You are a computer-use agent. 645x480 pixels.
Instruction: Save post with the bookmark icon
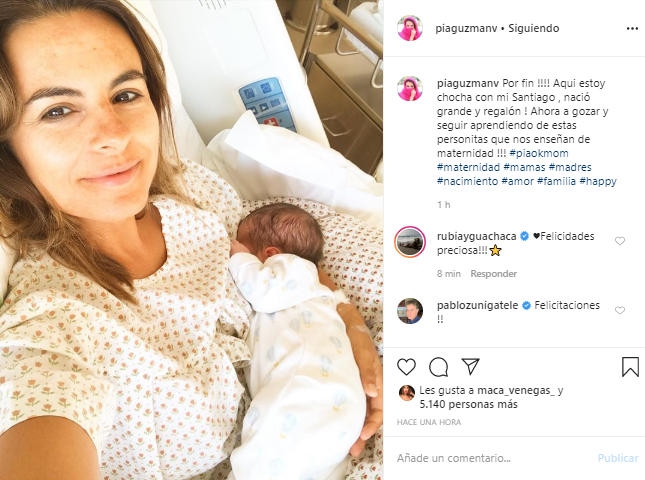(x=630, y=367)
